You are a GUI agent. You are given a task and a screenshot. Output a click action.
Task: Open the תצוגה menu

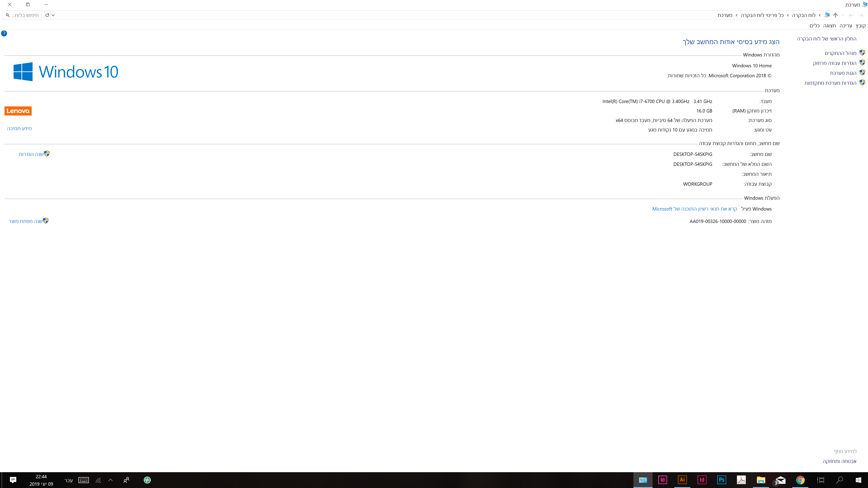830,26
